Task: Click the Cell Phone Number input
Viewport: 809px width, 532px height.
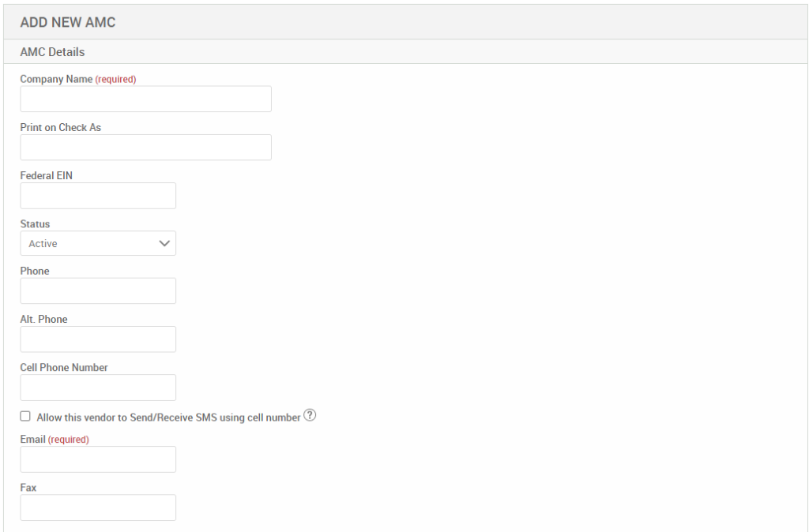Action: tap(98, 388)
